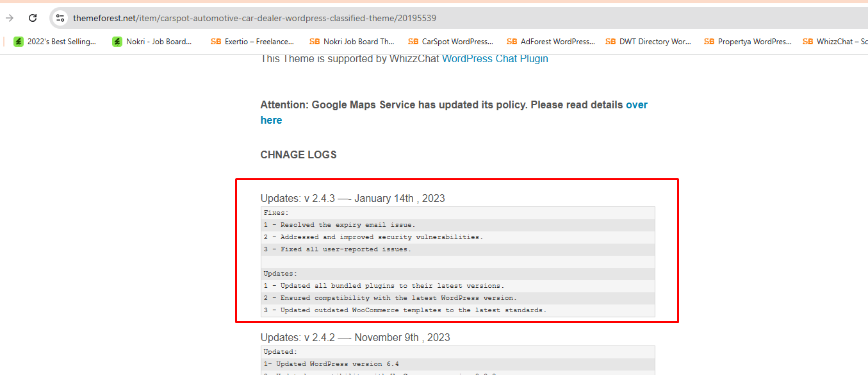Click the Attention Google Maps Service notice text

click(442, 104)
